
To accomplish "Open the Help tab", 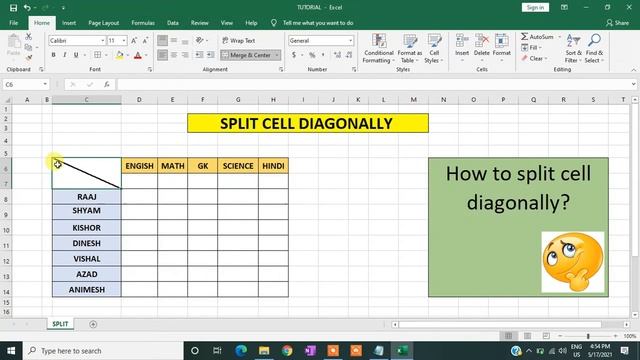I will coord(251,23).
